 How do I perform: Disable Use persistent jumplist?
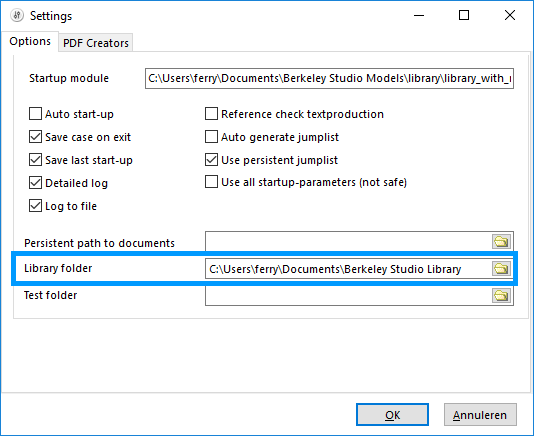[211, 160]
